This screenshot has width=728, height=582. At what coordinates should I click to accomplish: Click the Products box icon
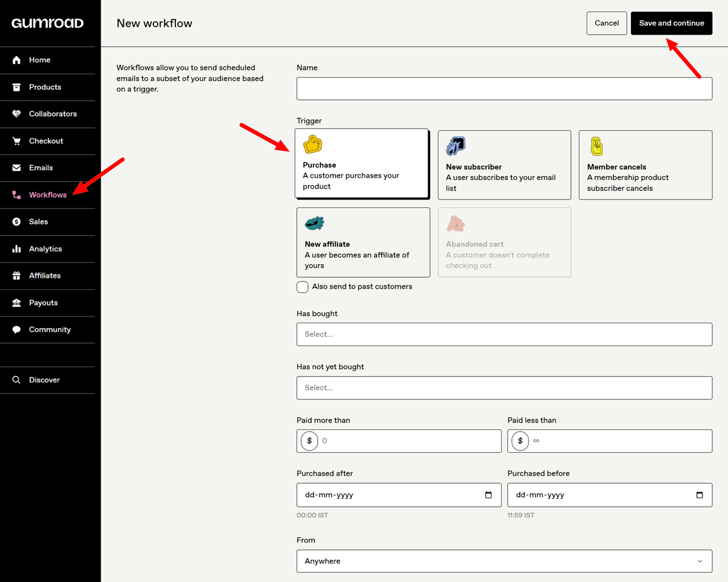pyautogui.click(x=16, y=87)
